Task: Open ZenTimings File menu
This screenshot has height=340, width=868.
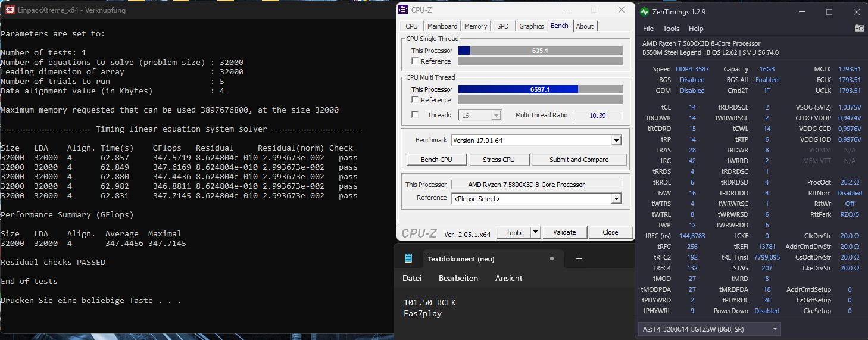Action: [x=648, y=29]
